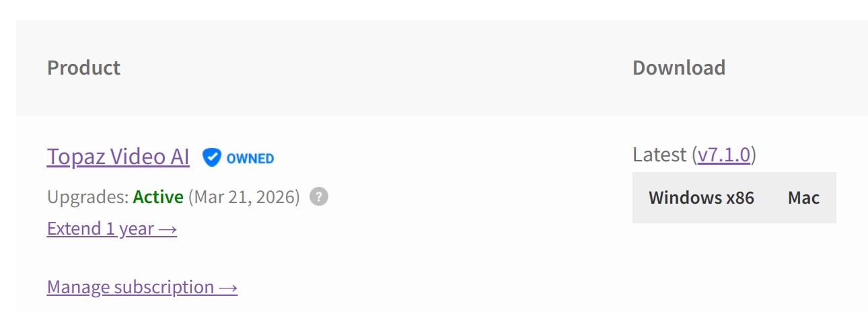Download the Windows x86 installer
Image resolution: width=868 pixels, height=312 pixels.
pyautogui.click(x=701, y=198)
